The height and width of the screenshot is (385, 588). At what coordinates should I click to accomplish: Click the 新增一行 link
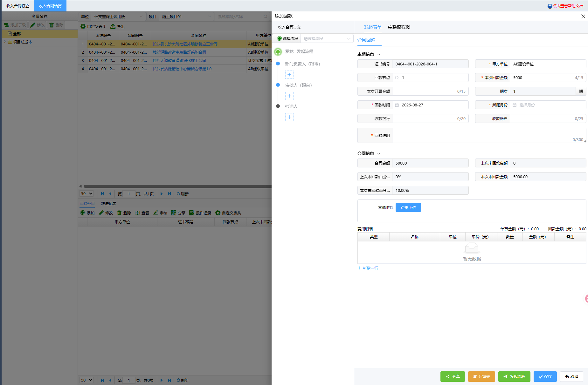(x=368, y=268)
